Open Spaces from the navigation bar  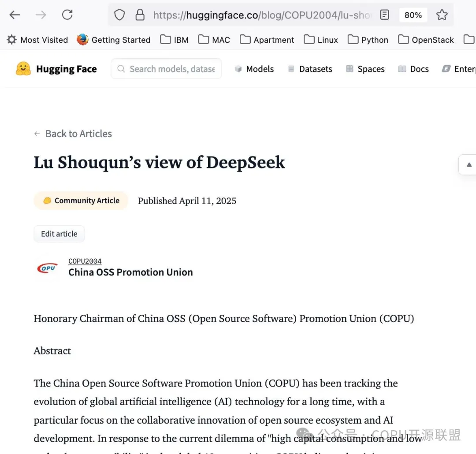tap(365, 69)
